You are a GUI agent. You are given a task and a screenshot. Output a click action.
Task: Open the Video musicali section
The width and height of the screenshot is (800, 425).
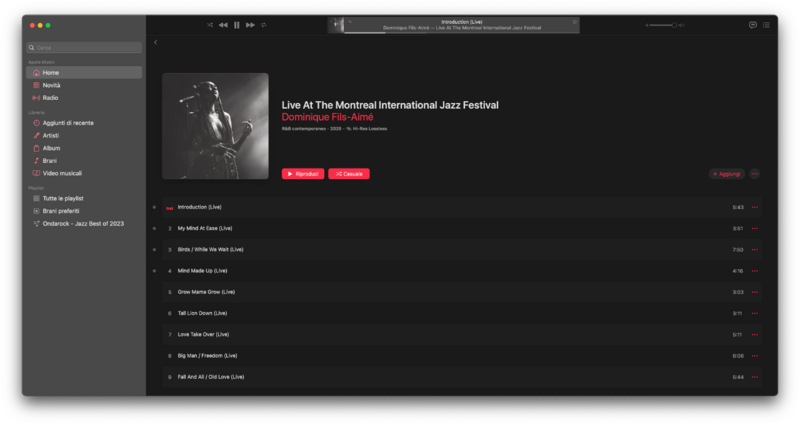(62, 173)
